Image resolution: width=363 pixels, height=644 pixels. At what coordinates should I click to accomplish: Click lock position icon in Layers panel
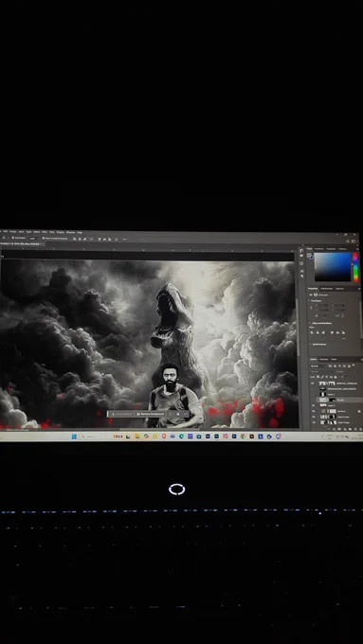tap(327, 377)
